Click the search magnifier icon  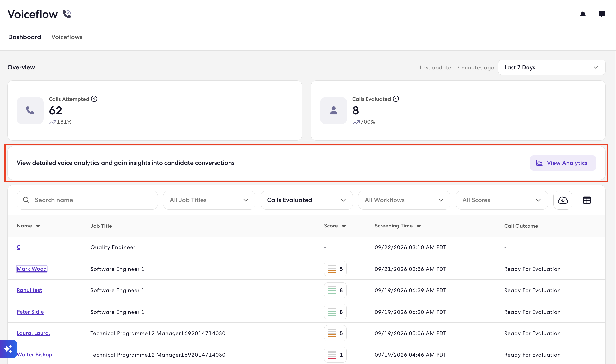(x=26, y=200)
